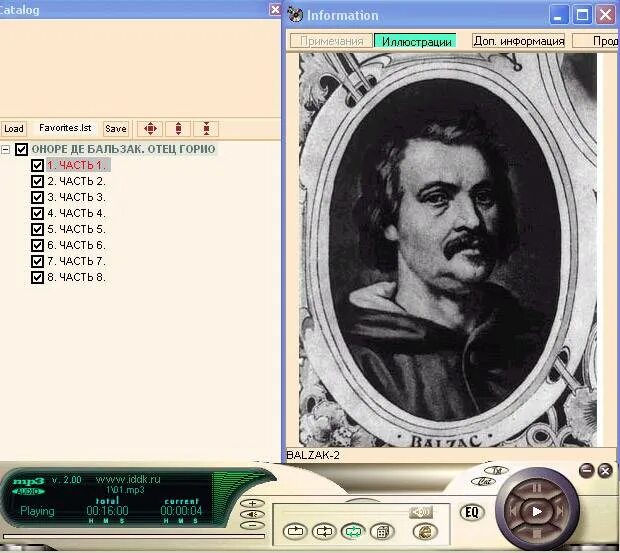Click the BALZAK-2 image caption

click(313, 455)
